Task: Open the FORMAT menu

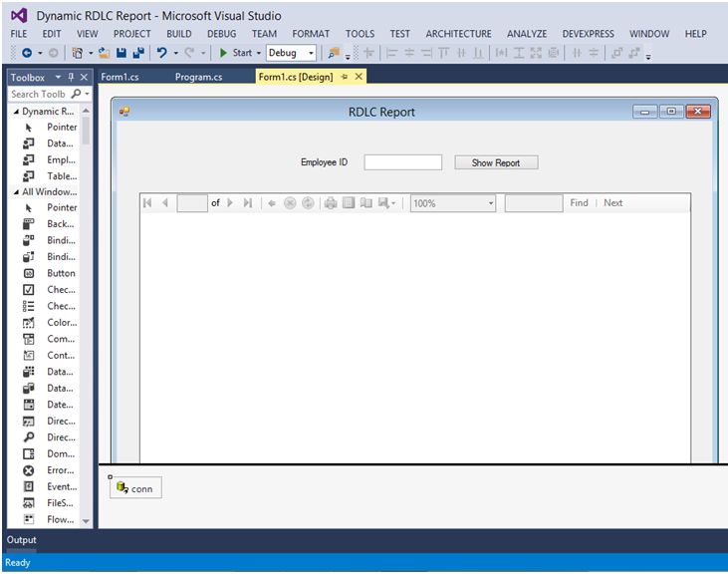Action: 311,34
